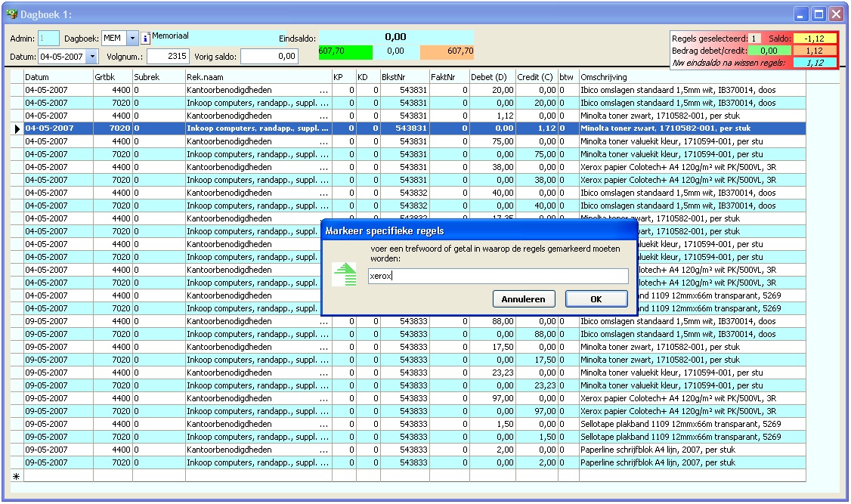Click the green arrow icon in dialog
The height and width of the screenshot is (504, 851).
click(345, 273)
